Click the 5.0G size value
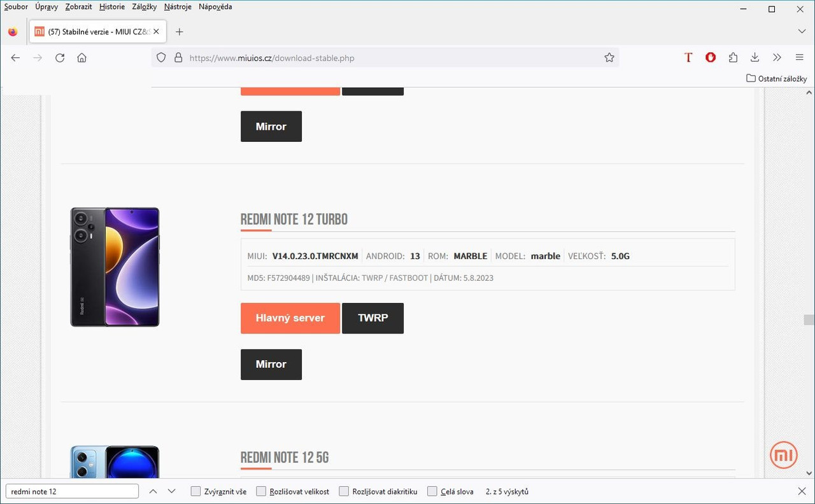This screenshot has width=815, height=504. [620, 256]
